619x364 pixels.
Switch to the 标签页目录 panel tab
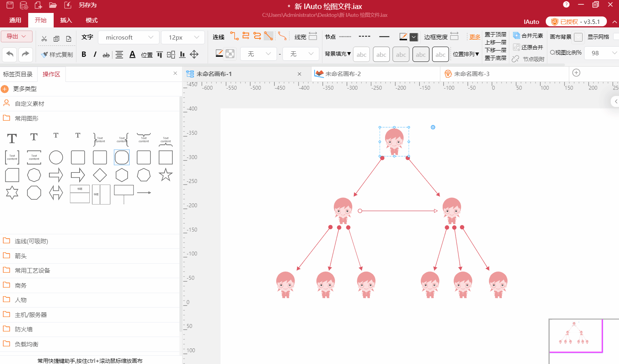coord(18,74)
